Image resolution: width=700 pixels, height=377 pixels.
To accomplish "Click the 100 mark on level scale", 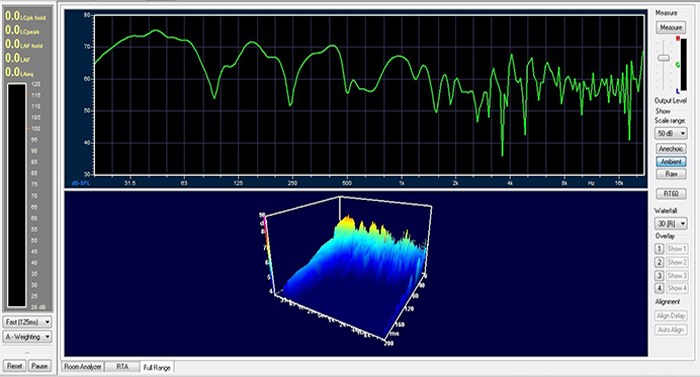I will (36, 129).
